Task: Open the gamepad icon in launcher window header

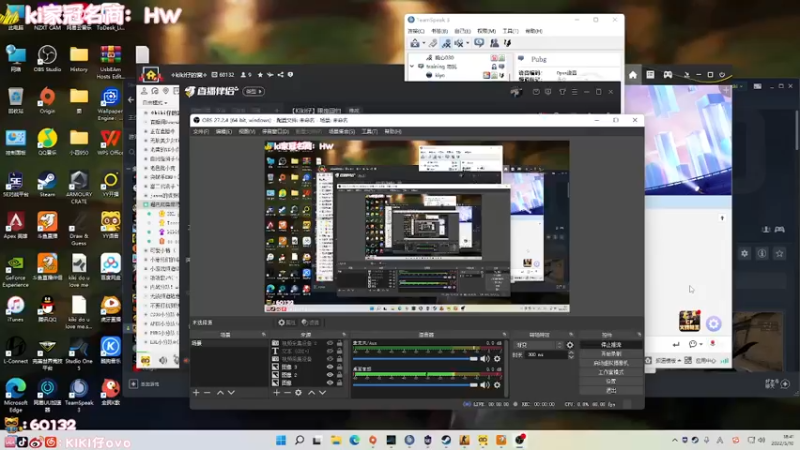Action: coord(667,75)
